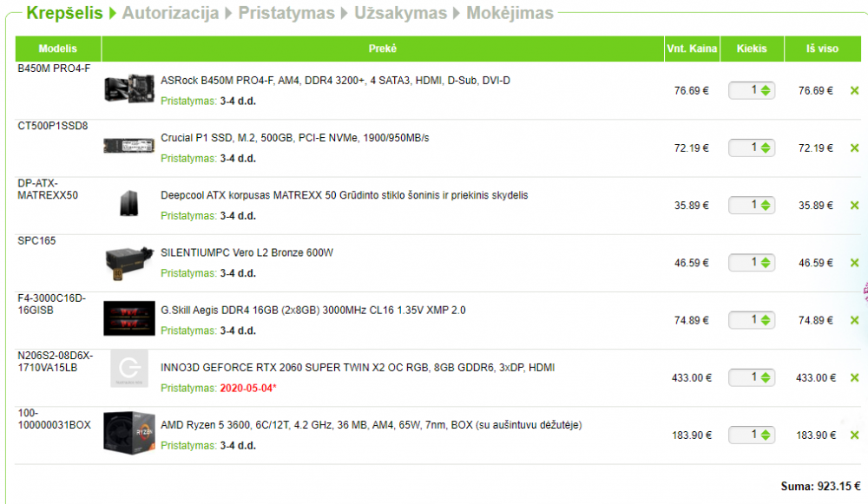The width and height of the screenshot is (868, 504).
Task: Click the red delivery date 2020-05-04
Action: [248, 389]
